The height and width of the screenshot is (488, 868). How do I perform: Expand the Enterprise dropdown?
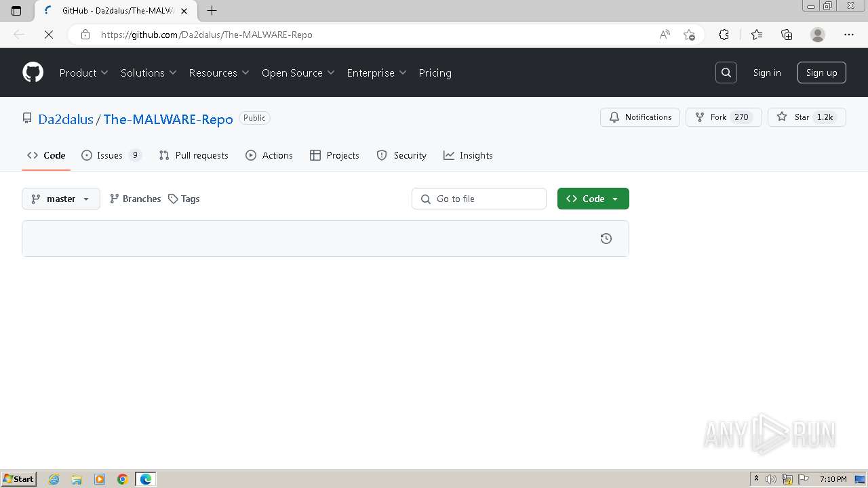point(376,73)
